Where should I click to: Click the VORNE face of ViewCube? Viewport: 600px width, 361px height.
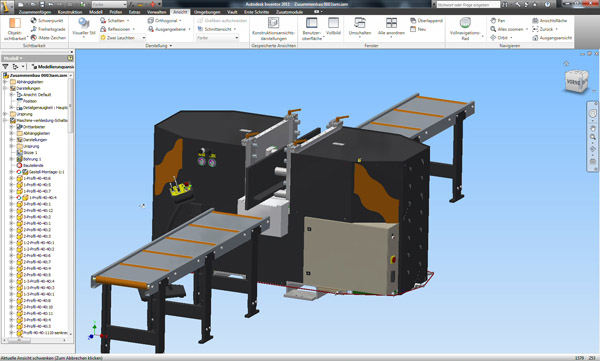coord(573,82)
